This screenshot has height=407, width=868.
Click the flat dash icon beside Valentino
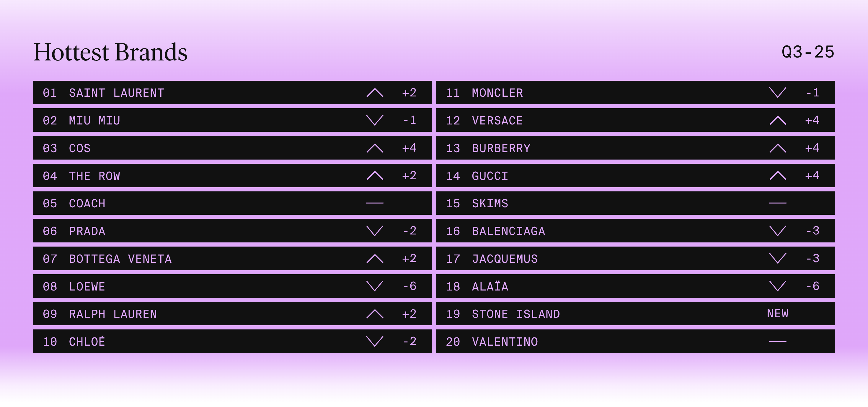click(x=778, y=341)
